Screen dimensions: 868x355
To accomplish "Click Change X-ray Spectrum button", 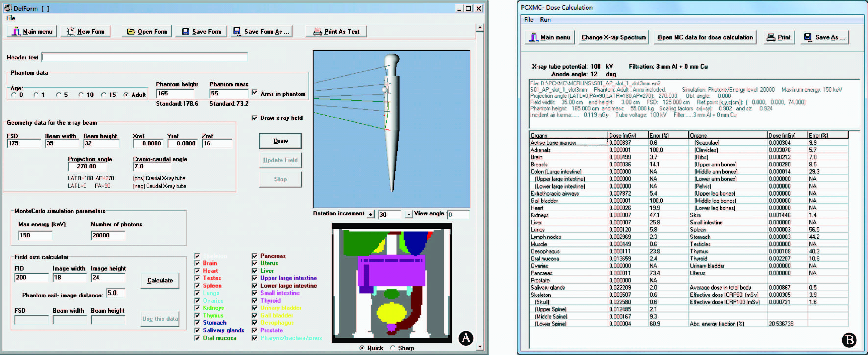I will [614, 37].
